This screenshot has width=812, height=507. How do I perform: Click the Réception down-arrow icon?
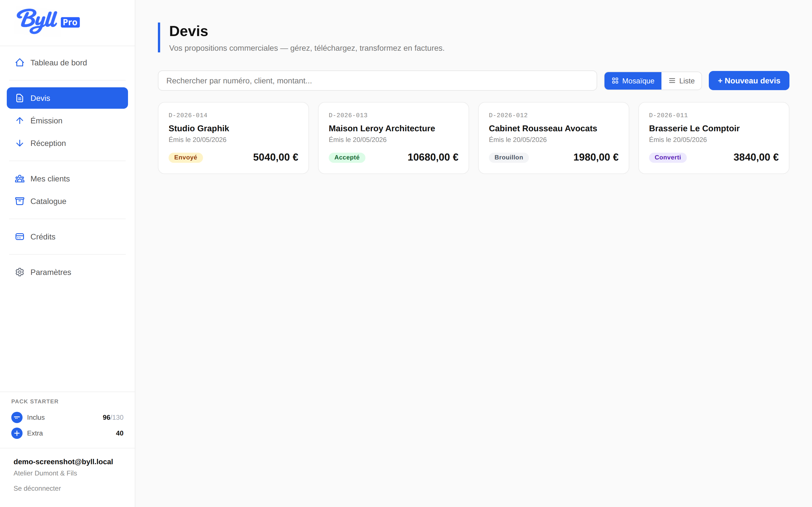19,143
